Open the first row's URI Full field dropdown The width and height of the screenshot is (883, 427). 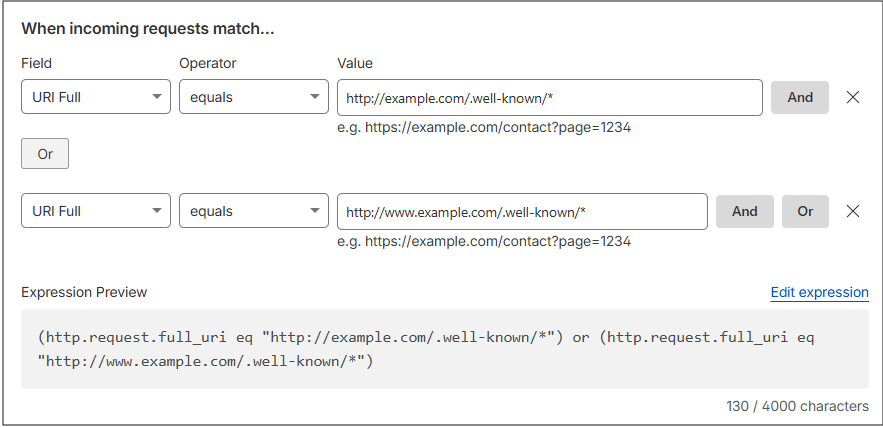coord(96,97)
